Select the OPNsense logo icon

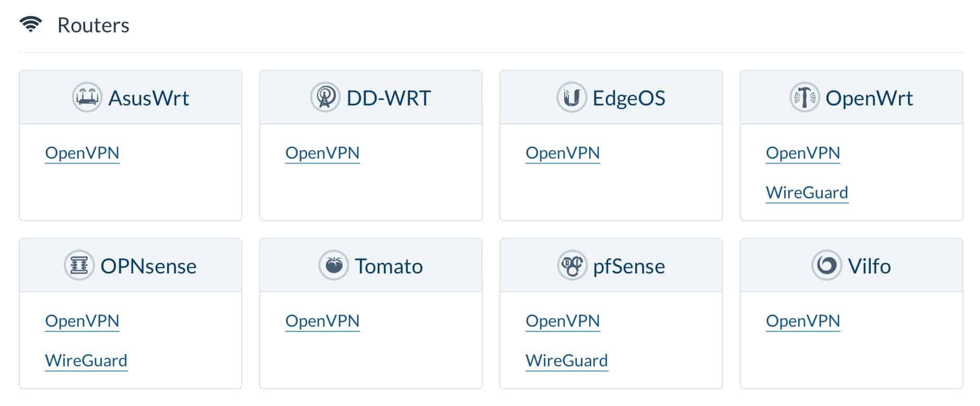(79, 265)
